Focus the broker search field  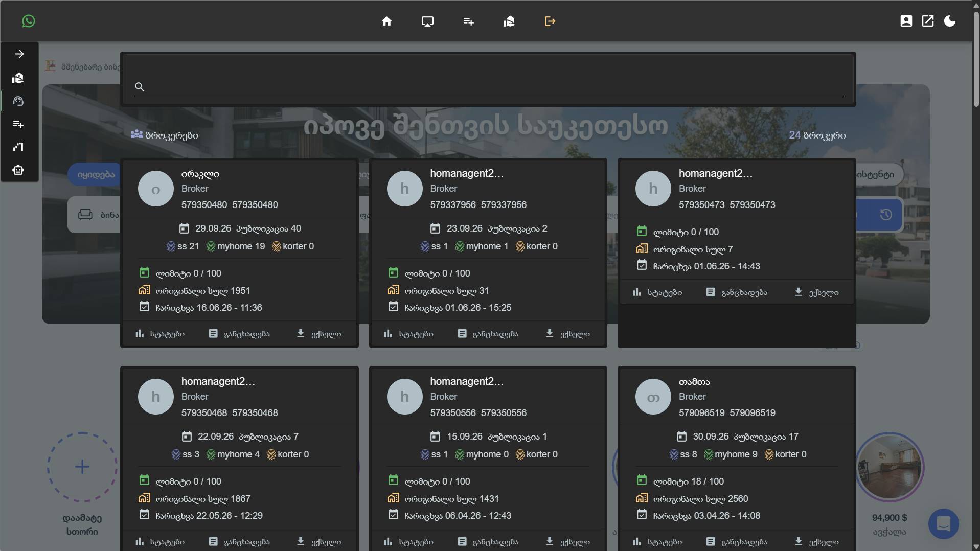coord(488,86)
